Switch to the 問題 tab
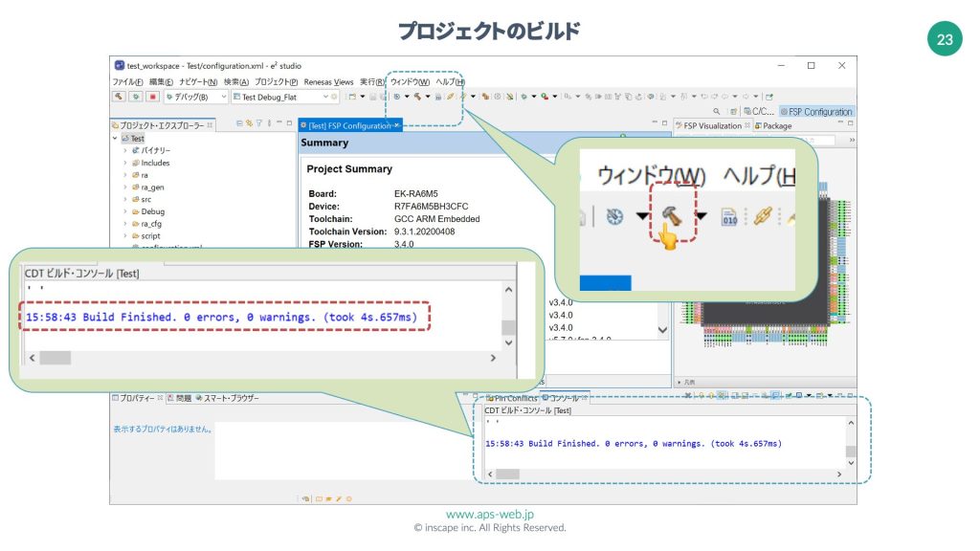980x551 pixels. [x=179, y=398]
